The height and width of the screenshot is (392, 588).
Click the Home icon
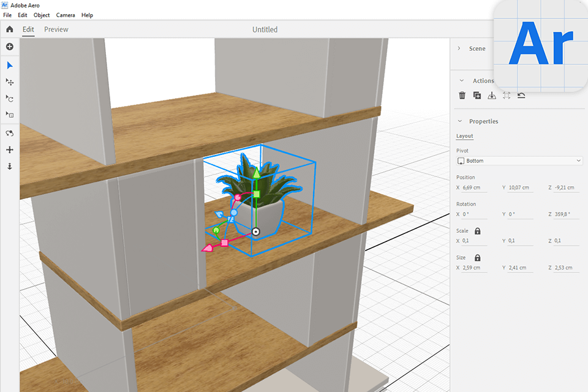pyautogui.click(x=9, y=29)
